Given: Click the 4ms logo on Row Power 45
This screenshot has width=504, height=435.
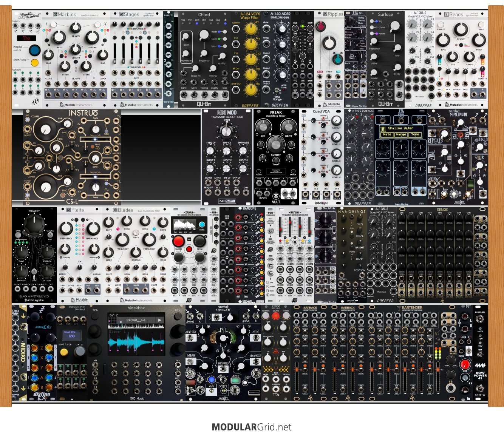Looking at the screenshot, I should coord(480,366).
